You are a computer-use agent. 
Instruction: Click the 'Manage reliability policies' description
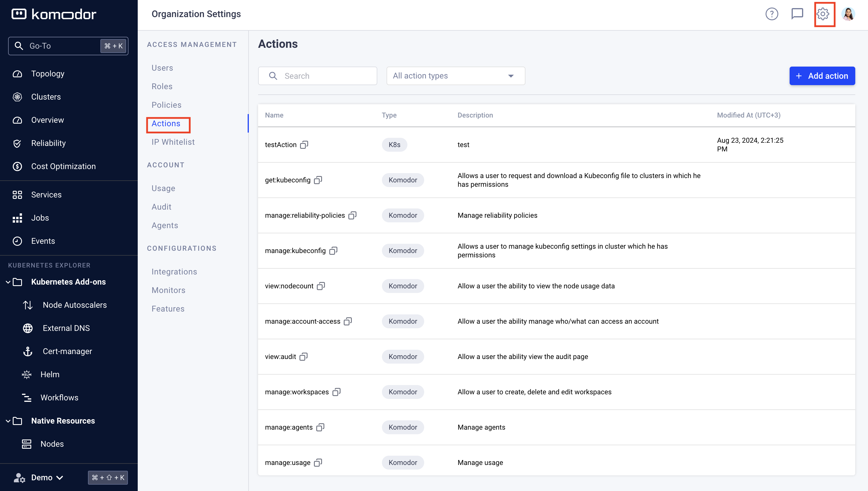click(x=497, y=215)
